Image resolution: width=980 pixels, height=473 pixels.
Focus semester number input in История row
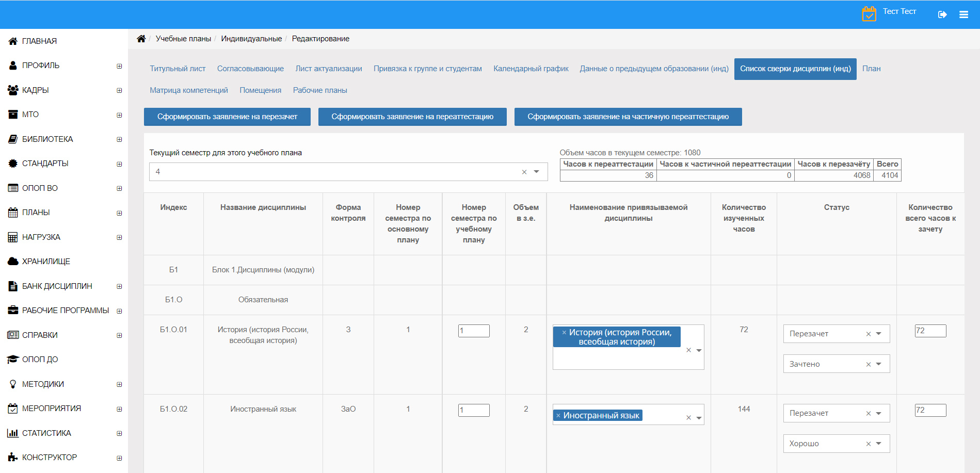click(474, 331)
